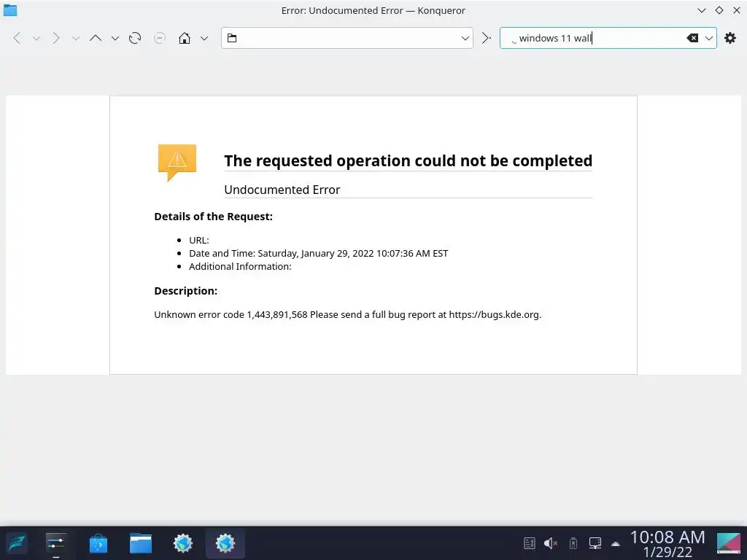Clear the search field text
The height and width of the screenshot is (560, 747).
692,38
